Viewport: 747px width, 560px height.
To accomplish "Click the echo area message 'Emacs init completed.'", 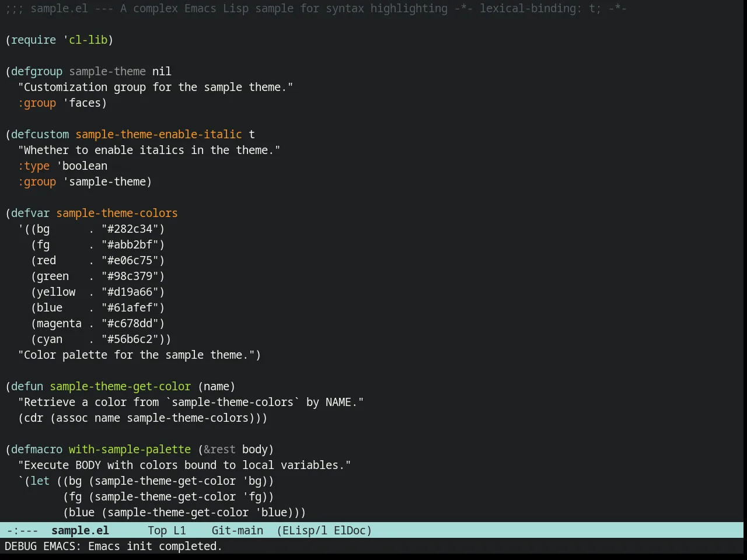I will 155,546.
